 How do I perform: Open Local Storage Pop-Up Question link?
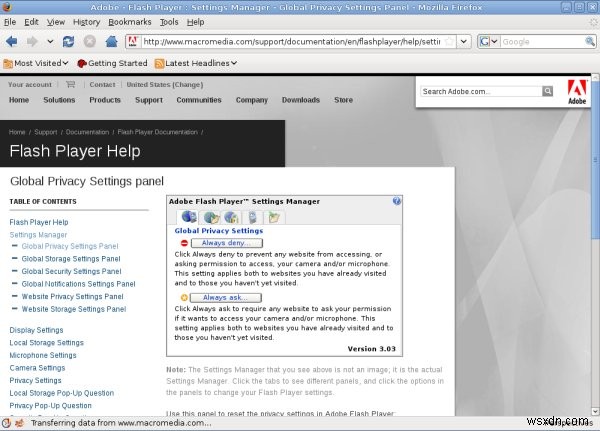pos(62,393)
